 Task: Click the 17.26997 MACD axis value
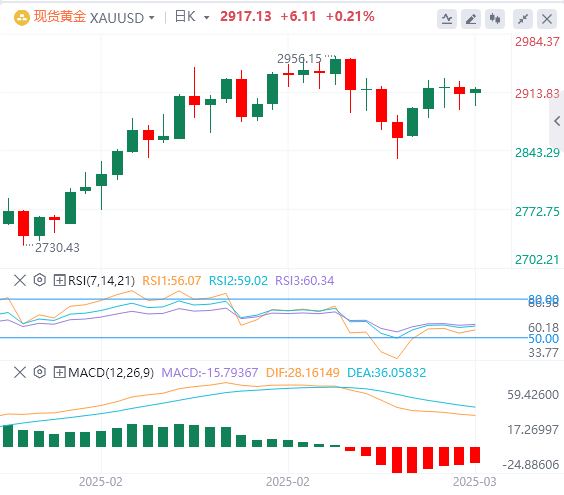point(533,430)
